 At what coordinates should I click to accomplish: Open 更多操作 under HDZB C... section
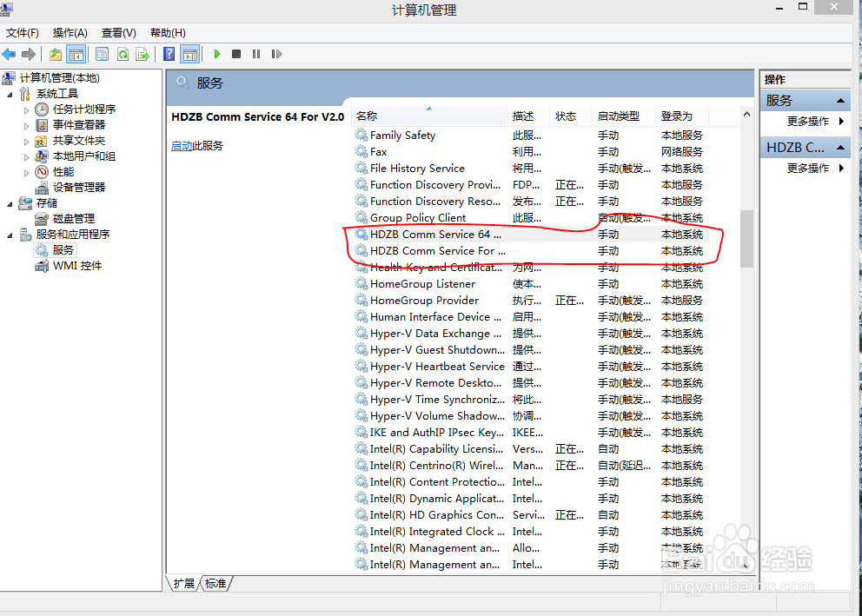point(807,169)
